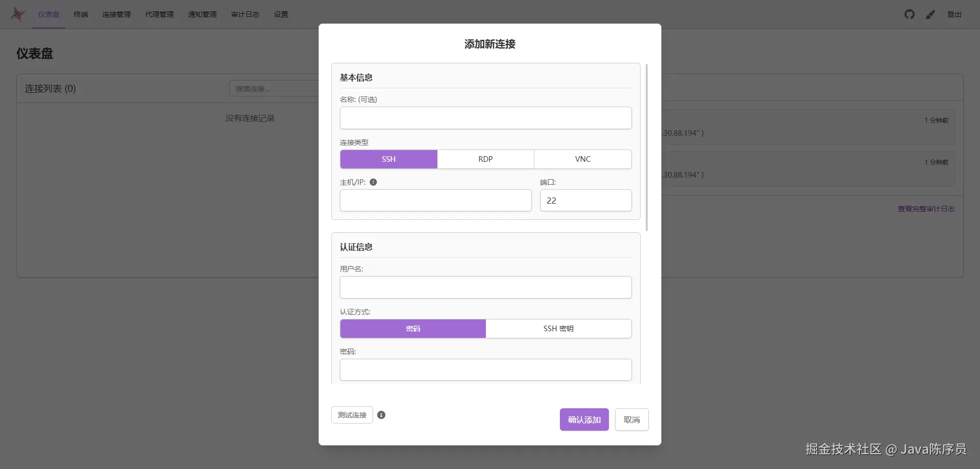Focus the 用户名 input field

click(x=486, y=287)
